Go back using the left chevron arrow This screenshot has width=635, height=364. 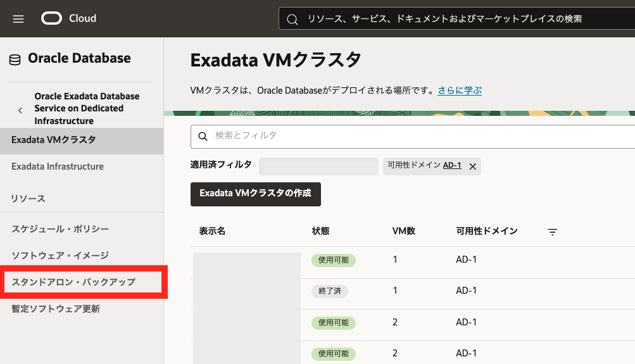20,110
